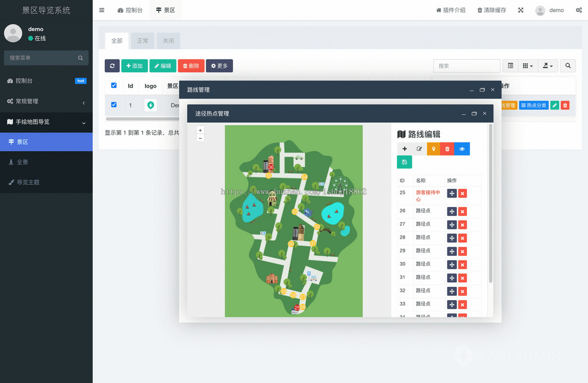
Task: Check the header select-all checkbox
Action: point(114,85)
